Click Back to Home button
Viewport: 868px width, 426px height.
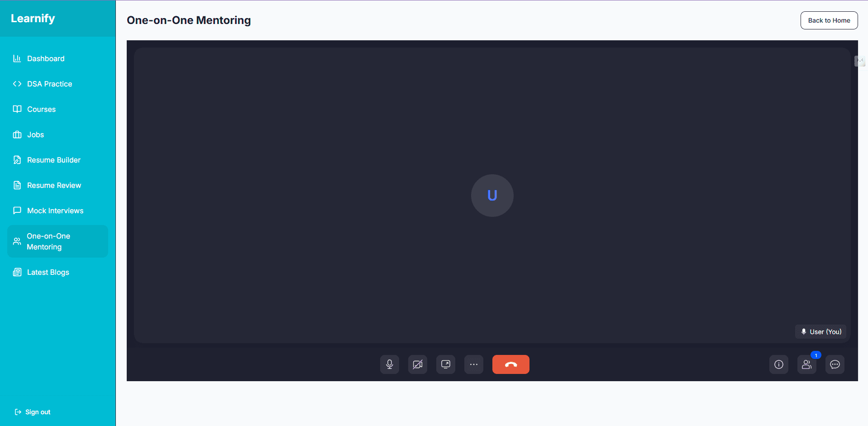[x=829, y=20]
